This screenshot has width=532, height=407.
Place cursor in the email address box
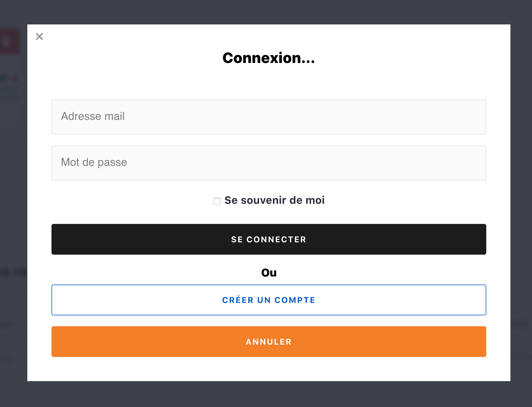pyautogui.click(x=269, y=117)
